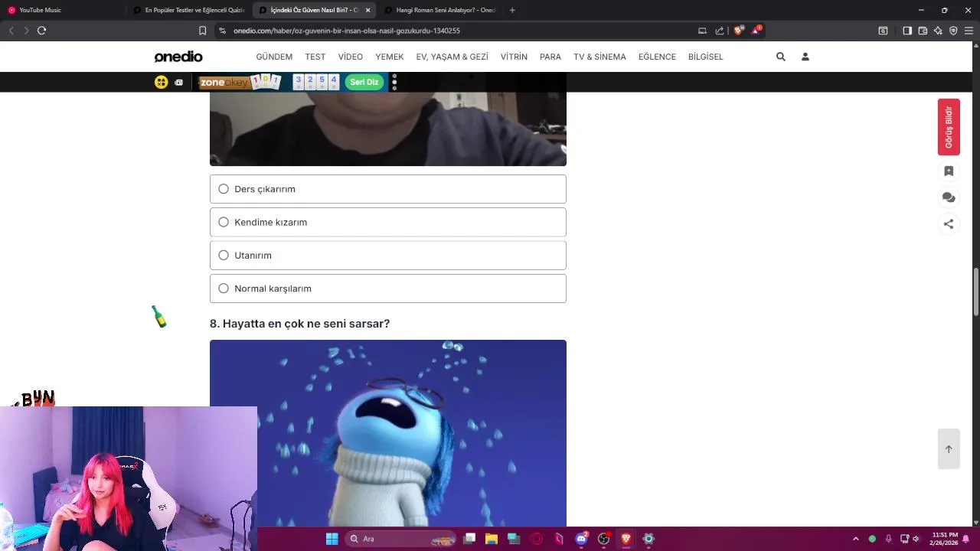Open the Windows Start button

pyautogui.click(x=332, y=539)
